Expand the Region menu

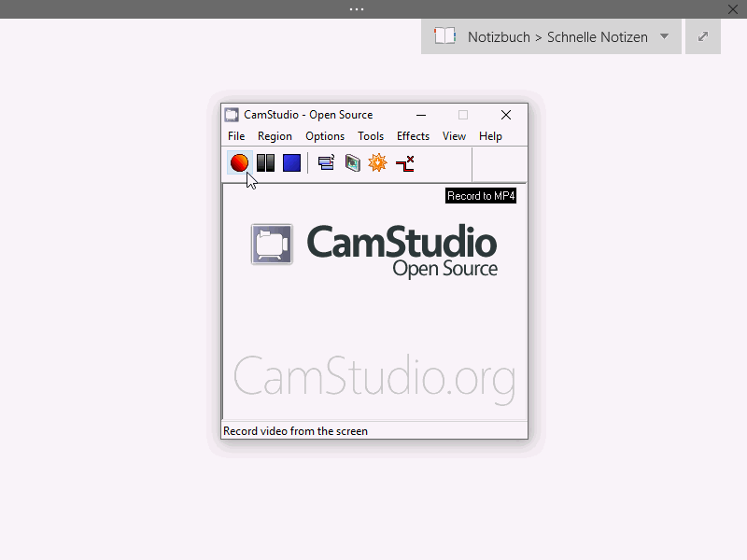275,135
